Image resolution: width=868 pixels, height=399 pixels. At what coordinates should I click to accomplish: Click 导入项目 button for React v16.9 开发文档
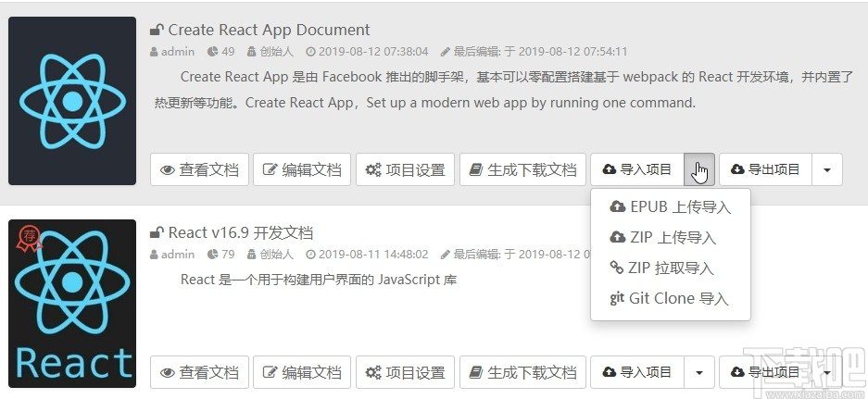(x=637, y=372)
